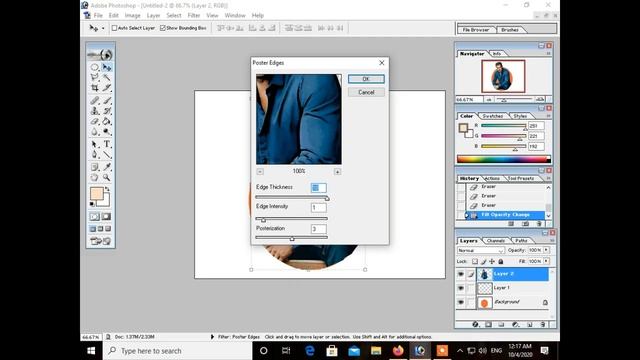Click the color ramp spectrum bar
640x360 pixels.
pyautogui.click(x=504, y=159)
